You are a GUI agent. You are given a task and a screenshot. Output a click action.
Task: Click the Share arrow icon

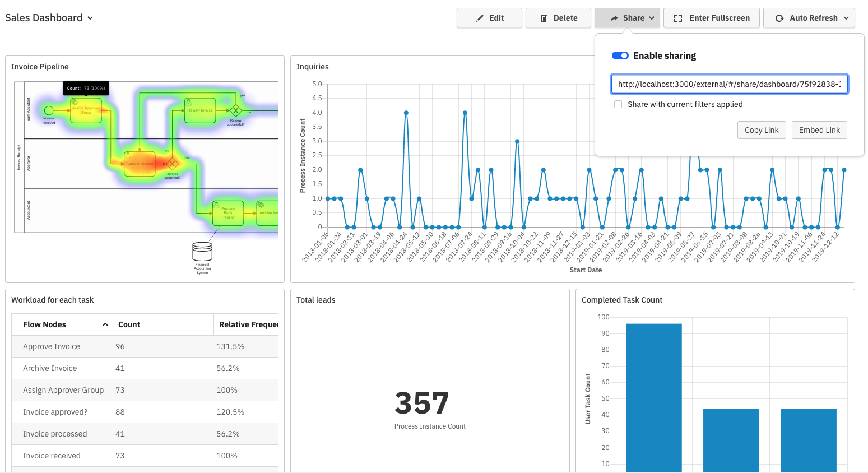coord(614,18)
